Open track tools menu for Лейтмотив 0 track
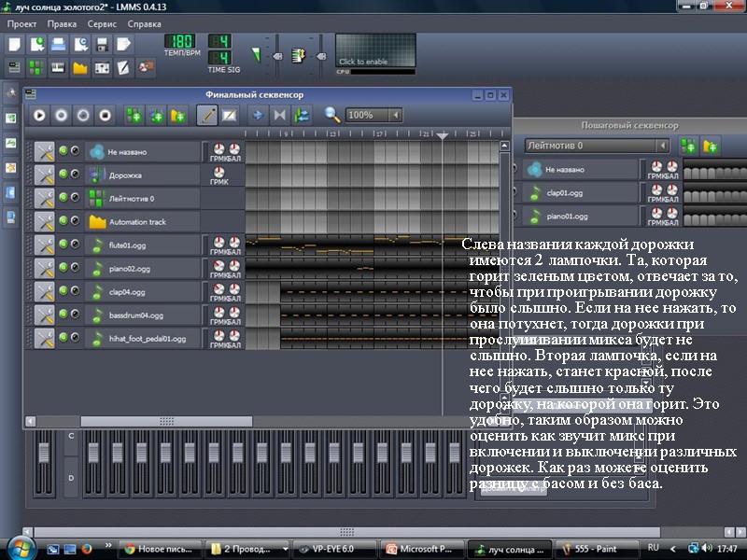747x560 pixels. point(44,199)
